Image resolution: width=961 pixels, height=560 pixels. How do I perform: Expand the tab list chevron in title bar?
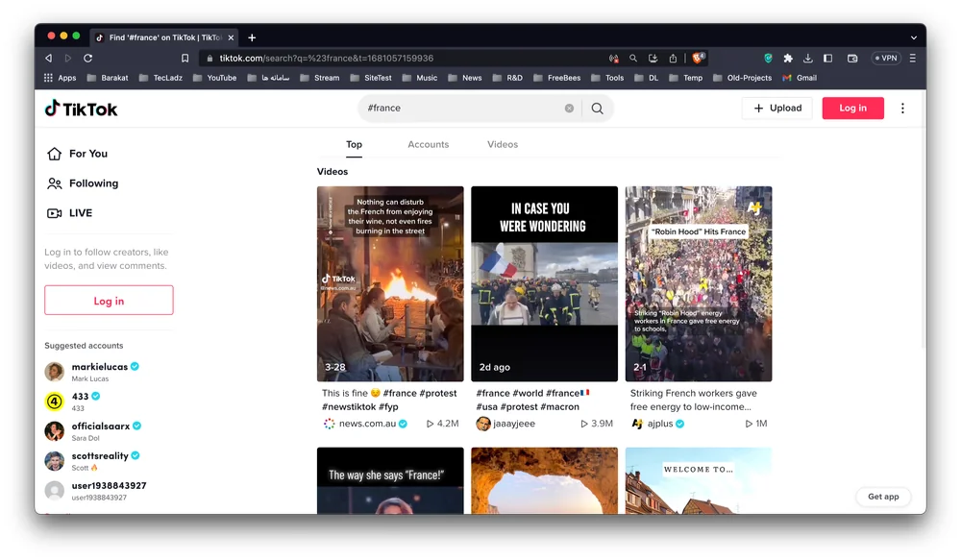pos(913,37)
